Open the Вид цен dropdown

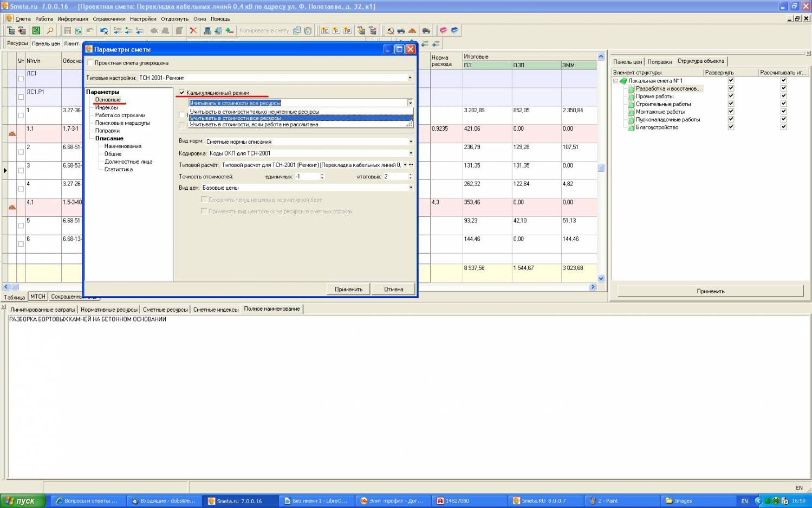(x=411, y=188)
